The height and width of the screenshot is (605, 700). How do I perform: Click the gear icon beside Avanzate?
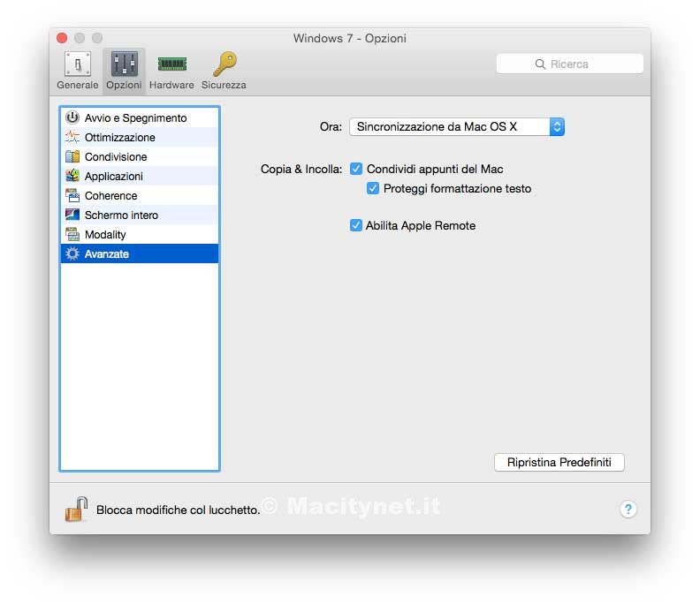coord(72,253)
